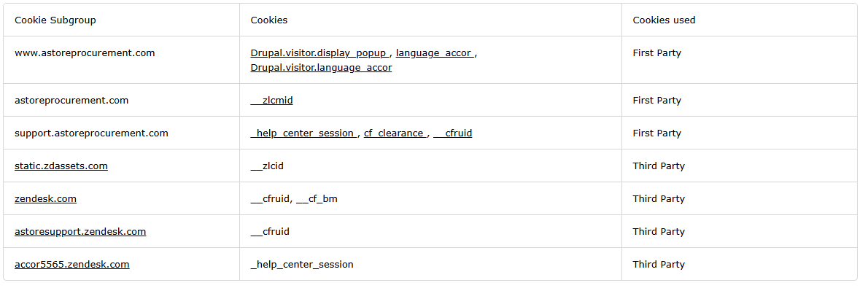The width and height of the screenshot is (868, 307).
Task: Click the astoreprocurement.com subgroup cell
Action: [x=71, y=101]
